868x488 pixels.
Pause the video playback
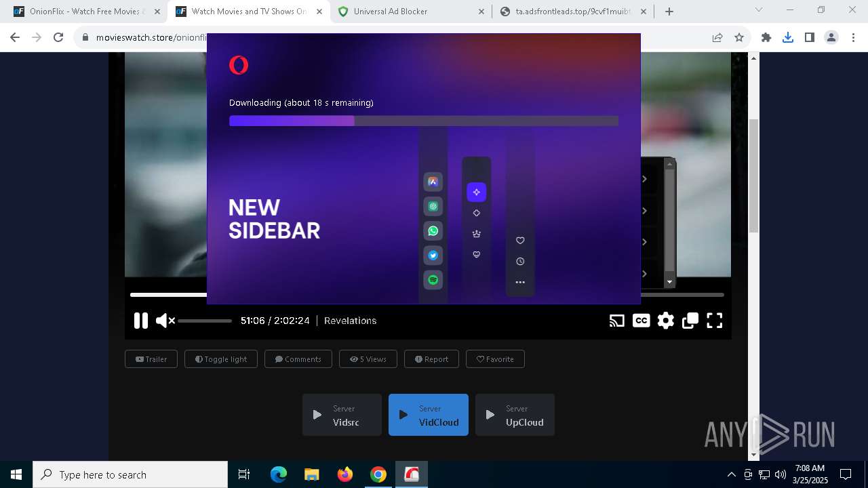pos(140,321)
